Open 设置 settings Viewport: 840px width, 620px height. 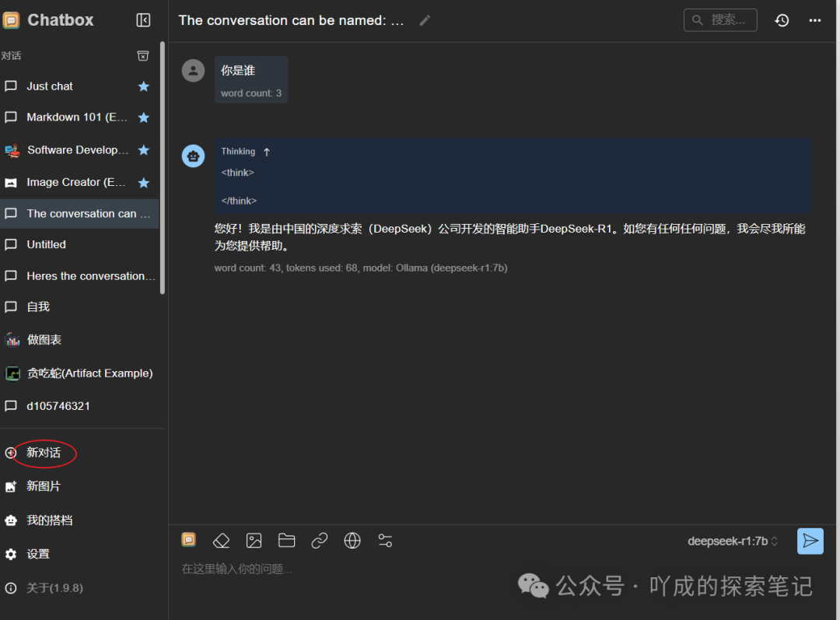[38, 554]
